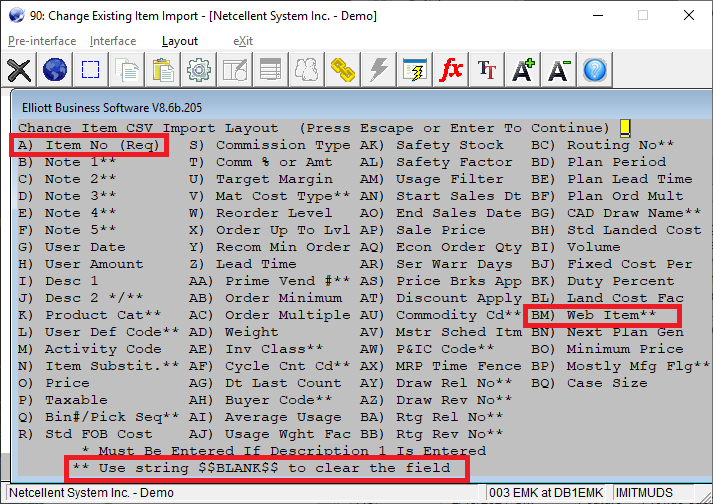Image resolution: width=713 pixels, height=504 pixels.
Task: Click the 'Minimum Price' field entry
Action: 607,349
